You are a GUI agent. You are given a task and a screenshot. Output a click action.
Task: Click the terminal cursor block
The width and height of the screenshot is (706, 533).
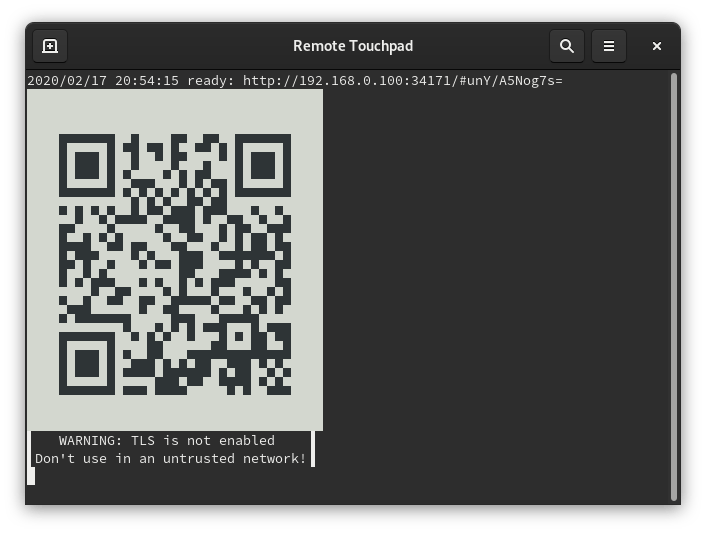31,476
